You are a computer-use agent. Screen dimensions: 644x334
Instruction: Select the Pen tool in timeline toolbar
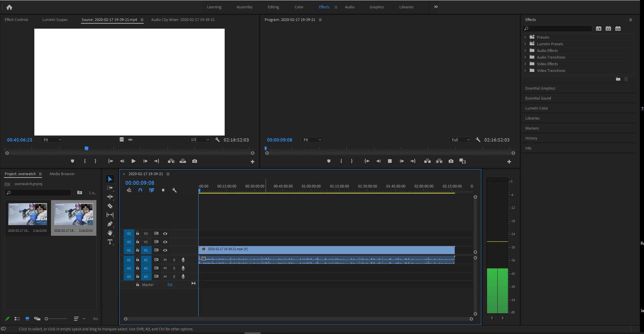click(110, 224)
